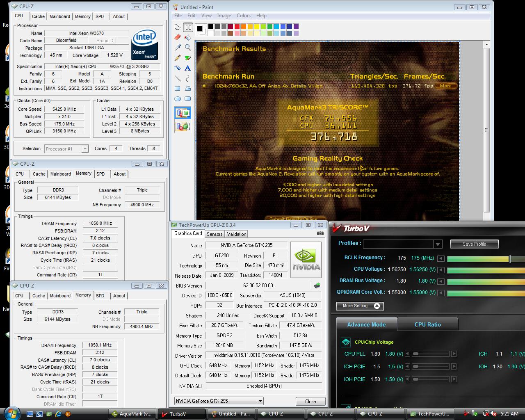Click the Paint vertical scrollbar

point(486,130)
